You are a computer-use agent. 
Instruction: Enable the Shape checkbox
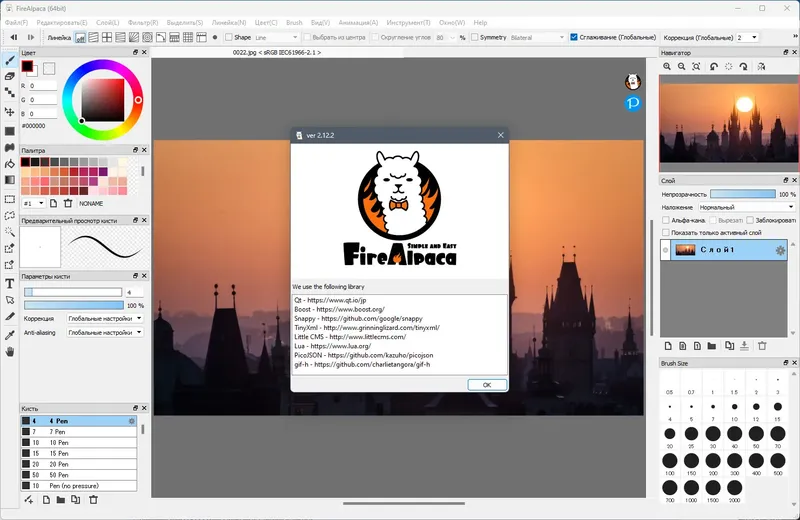coord(229,37)
